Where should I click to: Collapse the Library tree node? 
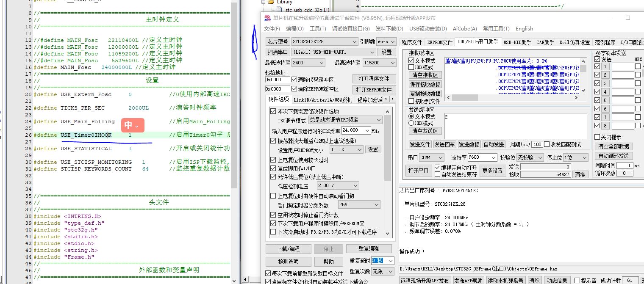[x=264, y=2]
